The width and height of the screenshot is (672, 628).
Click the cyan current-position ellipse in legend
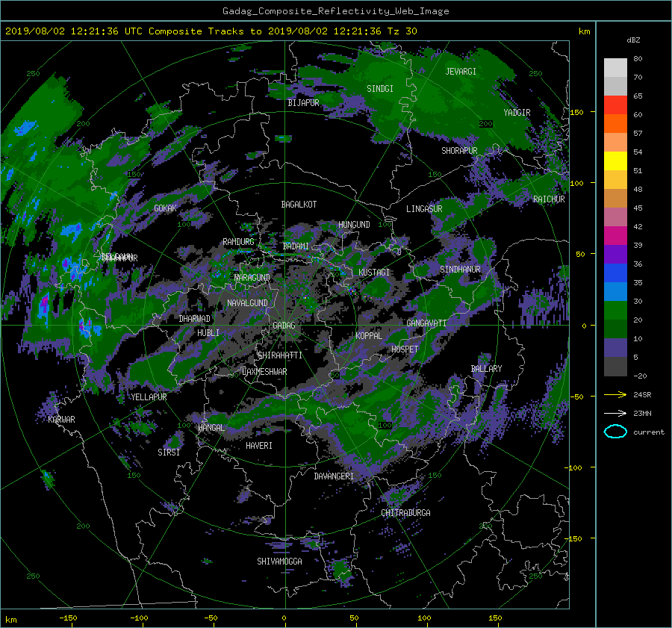pos(615,432)
